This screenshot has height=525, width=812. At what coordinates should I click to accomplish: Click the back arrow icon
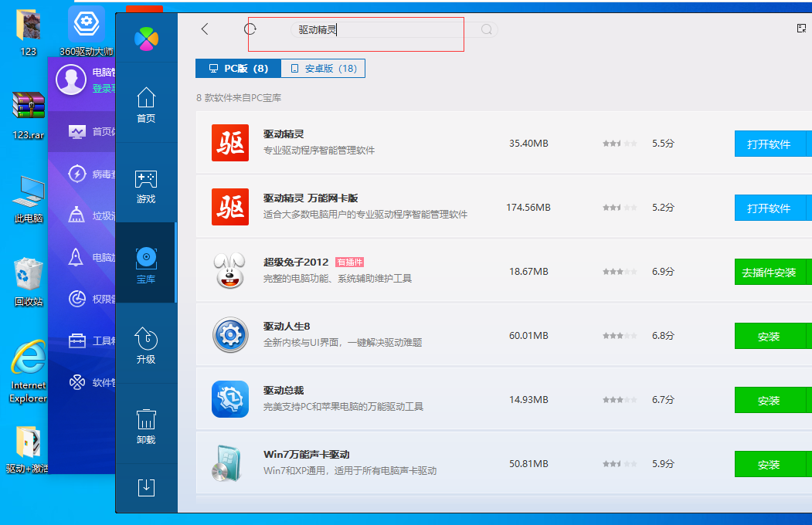pyautogui.click(x=205, y=29)
